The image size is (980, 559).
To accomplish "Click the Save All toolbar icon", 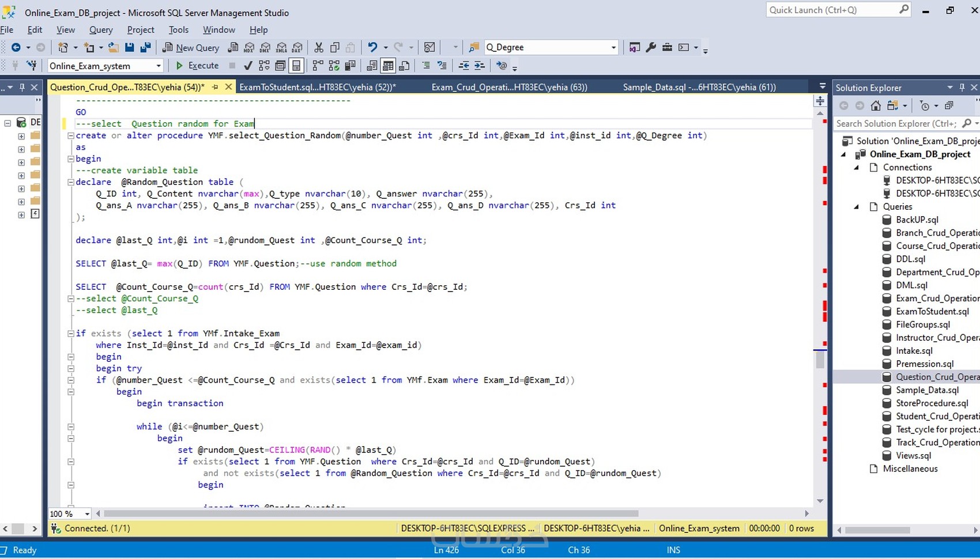I will pos(145,47).
